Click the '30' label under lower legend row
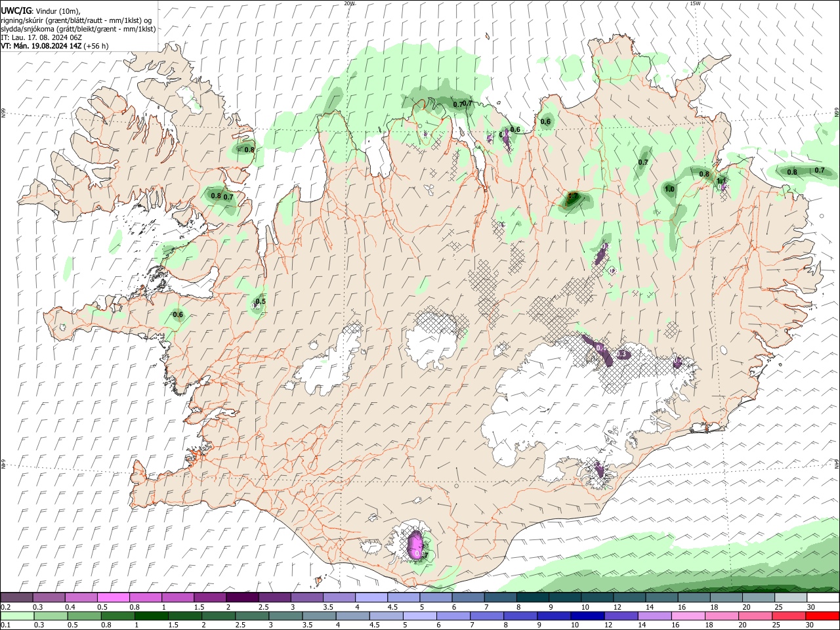Image resolution: width=840 pixels, height=630 pixels. pos(809,625)
